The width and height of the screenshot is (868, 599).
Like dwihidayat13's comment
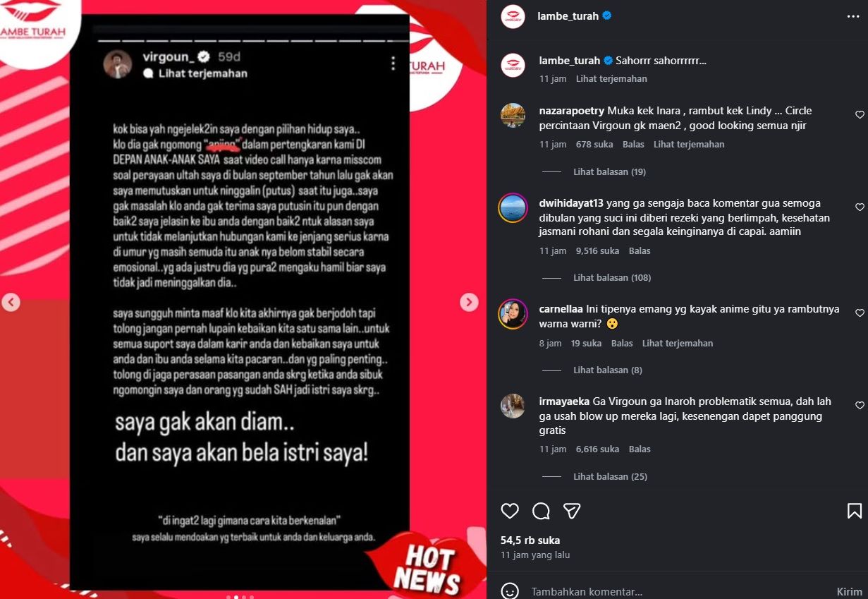tap(860, 207)
